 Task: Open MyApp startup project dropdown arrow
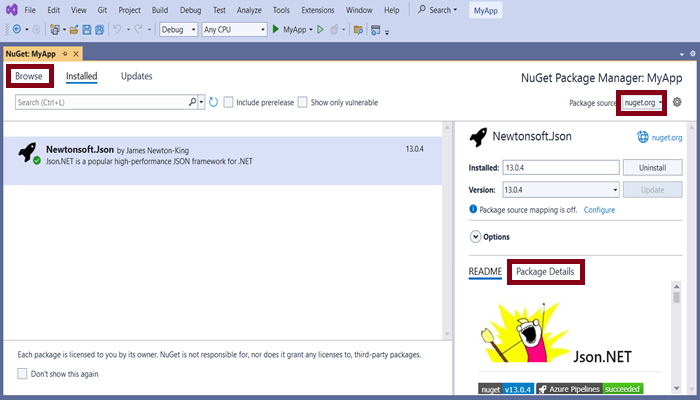(x=311, y=29)
